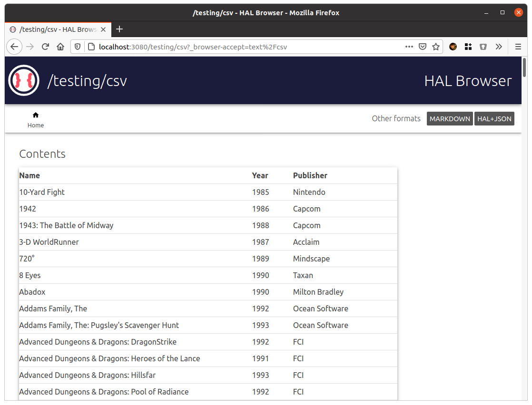Go back with the browser back arrow
Viewport: 532px width, 405px height.
pyautogui.click(x=14, y=47)
